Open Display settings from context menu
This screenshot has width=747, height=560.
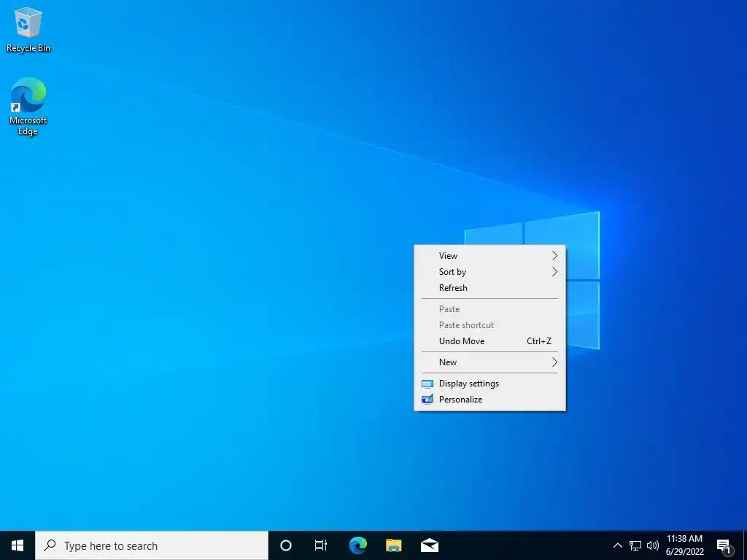(489, 384)
